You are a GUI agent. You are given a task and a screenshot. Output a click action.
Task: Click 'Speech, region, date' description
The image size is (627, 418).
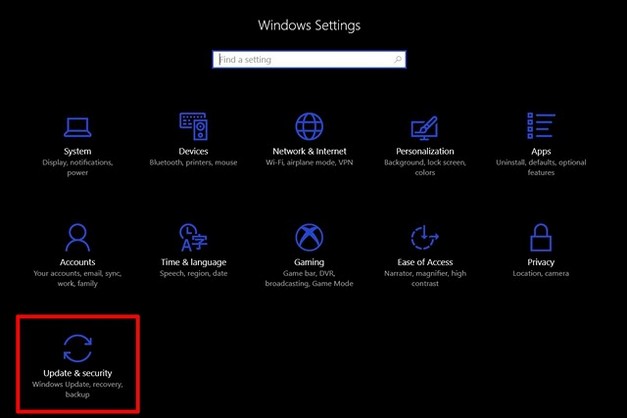tap(194, 274)
